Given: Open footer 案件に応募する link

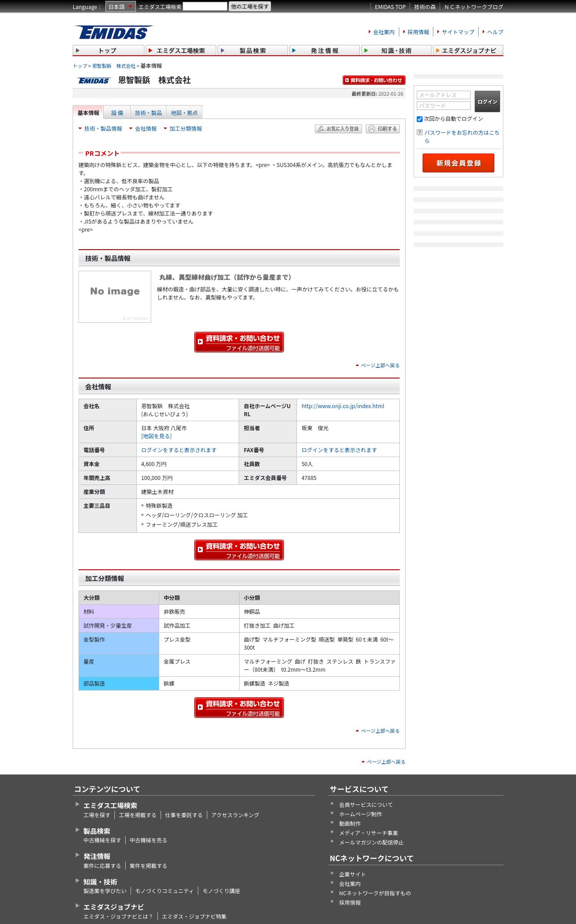Looking at the screenshot, I should tap(102, 866).
